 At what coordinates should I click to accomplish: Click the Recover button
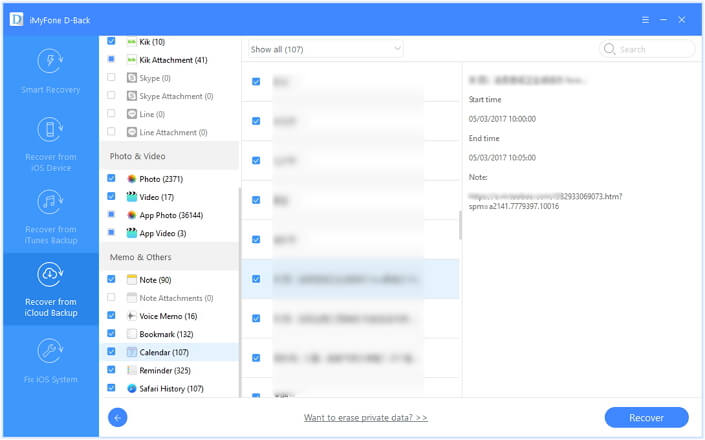(x=646, y=418)
